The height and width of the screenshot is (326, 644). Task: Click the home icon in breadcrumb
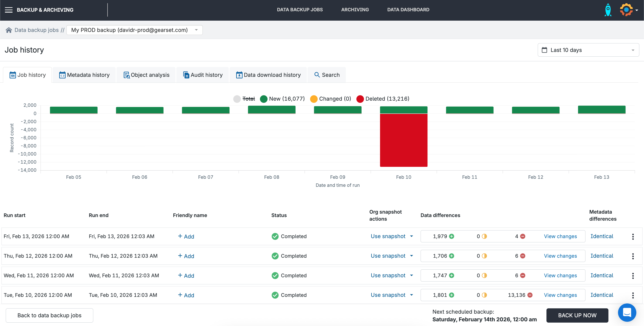(9, 30)
